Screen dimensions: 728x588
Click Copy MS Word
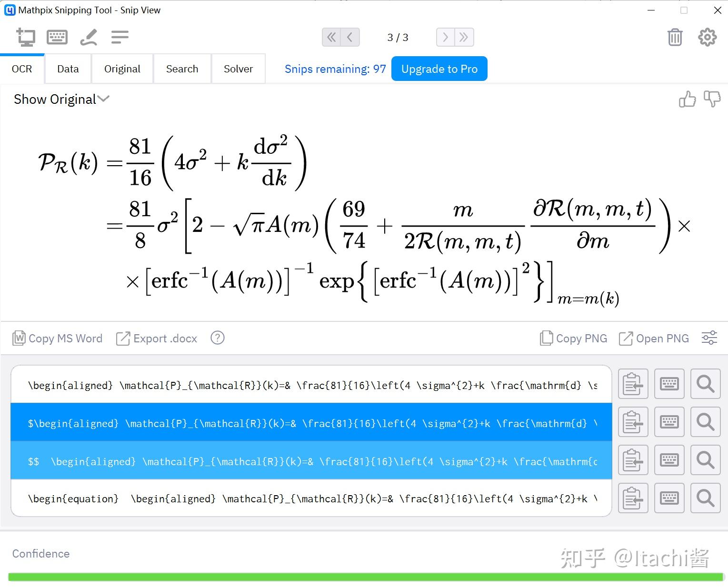[57, 338]
